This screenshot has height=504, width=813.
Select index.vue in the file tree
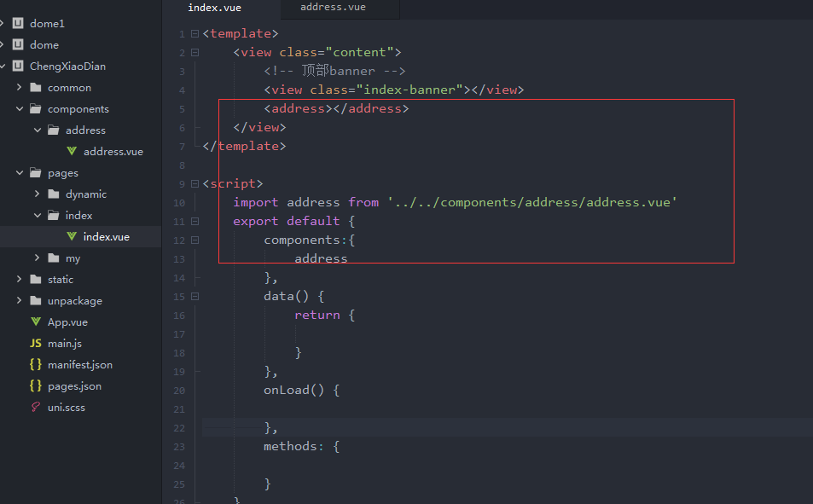click(x=107, y=236)
